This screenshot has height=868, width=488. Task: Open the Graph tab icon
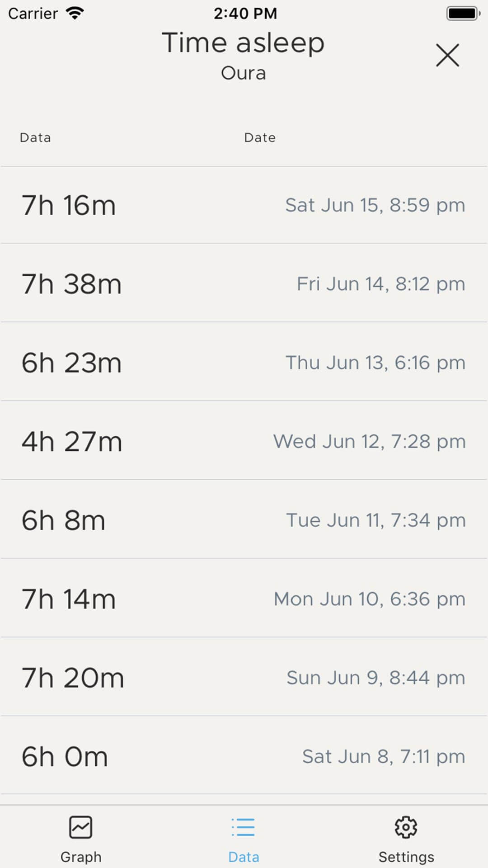[x=81, y=827]
